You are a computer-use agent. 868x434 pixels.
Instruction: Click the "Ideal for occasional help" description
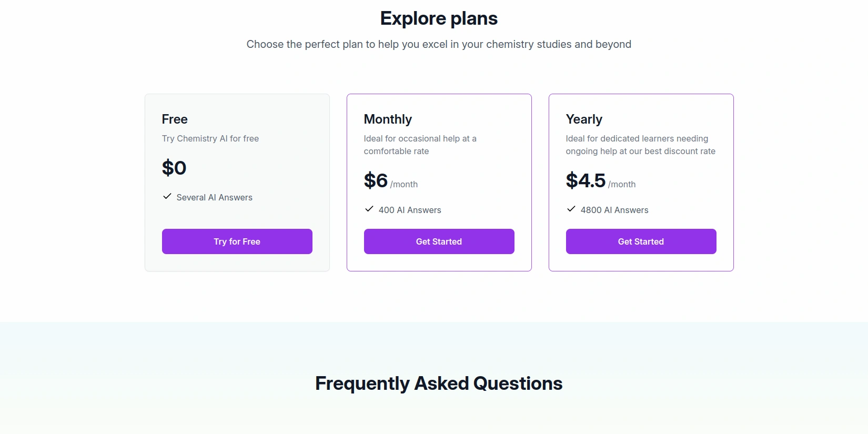[x=420, y=145]
